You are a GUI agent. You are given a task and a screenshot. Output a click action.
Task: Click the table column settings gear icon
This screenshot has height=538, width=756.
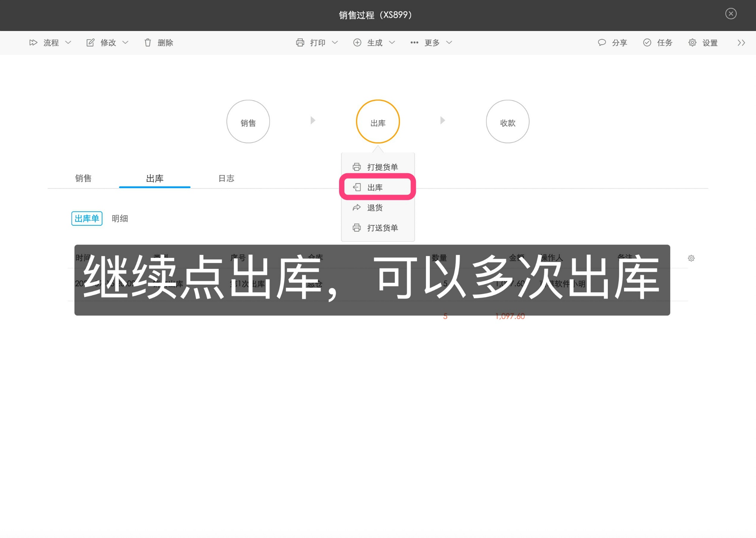pos(691,258)
